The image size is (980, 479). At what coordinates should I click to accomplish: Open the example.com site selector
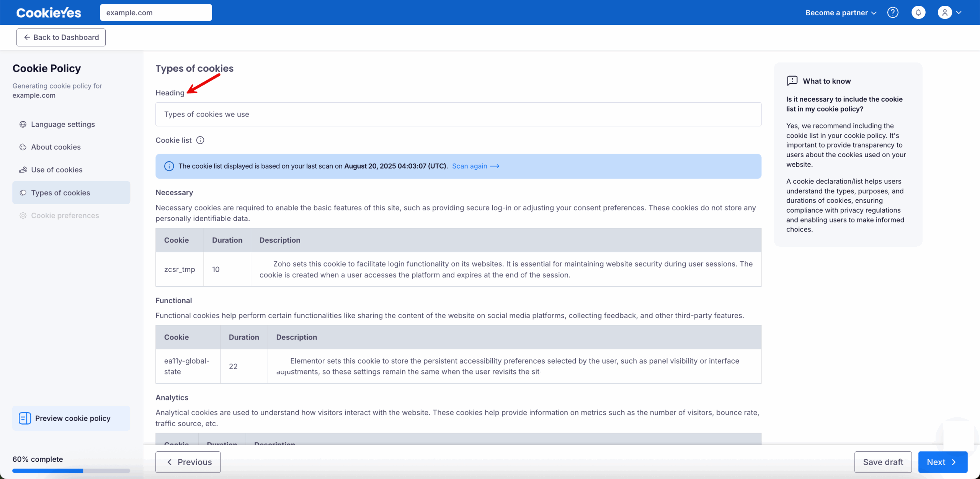(x=156, y=13)
